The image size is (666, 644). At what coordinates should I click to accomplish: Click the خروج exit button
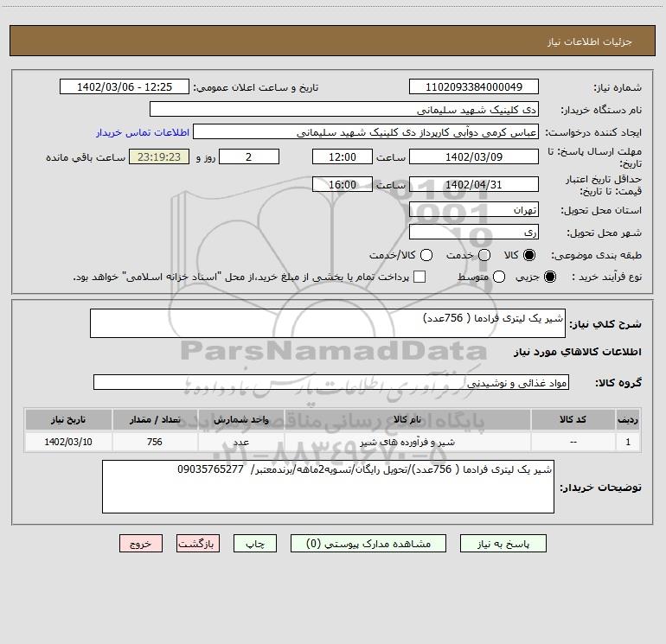click(141, 544)
